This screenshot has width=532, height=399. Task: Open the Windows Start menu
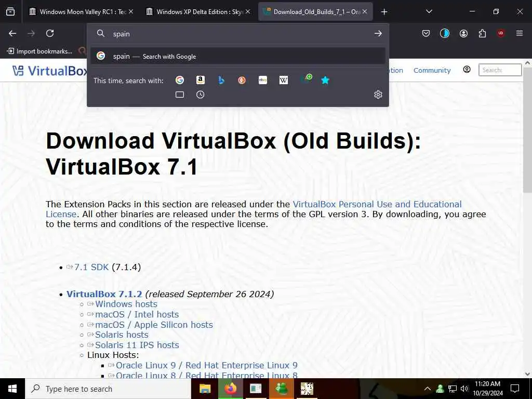click(12, 389)
